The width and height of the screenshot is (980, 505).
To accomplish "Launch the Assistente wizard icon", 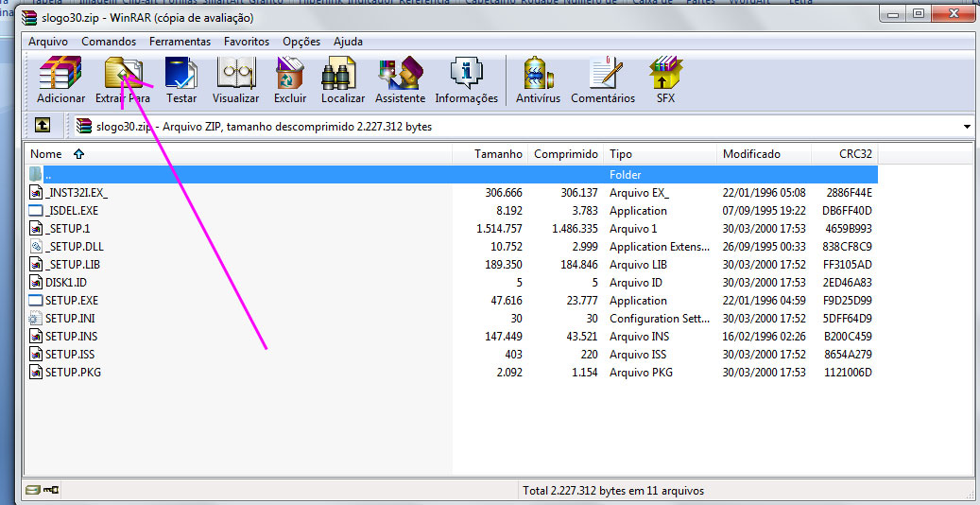I will pos(400,73).
